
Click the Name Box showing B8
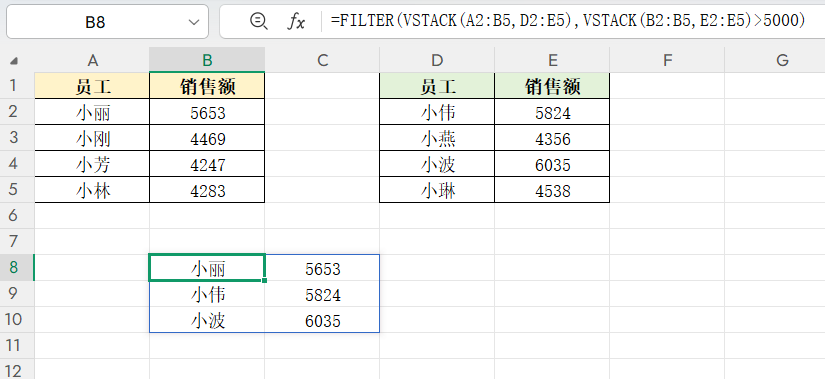(x=107, y=22)
